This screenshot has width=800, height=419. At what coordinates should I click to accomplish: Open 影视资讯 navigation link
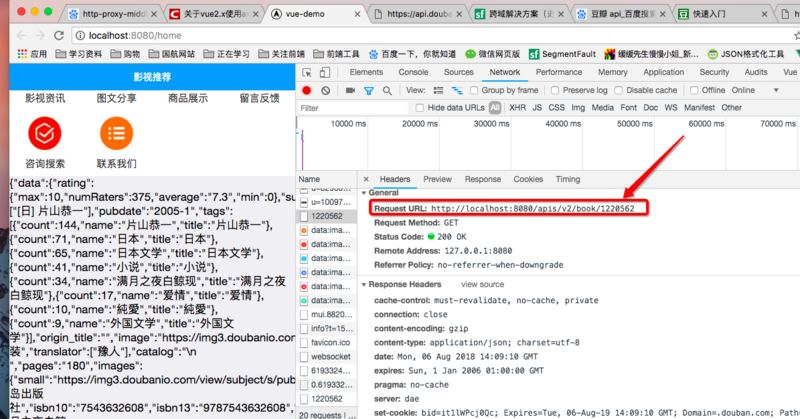[45, 98]
